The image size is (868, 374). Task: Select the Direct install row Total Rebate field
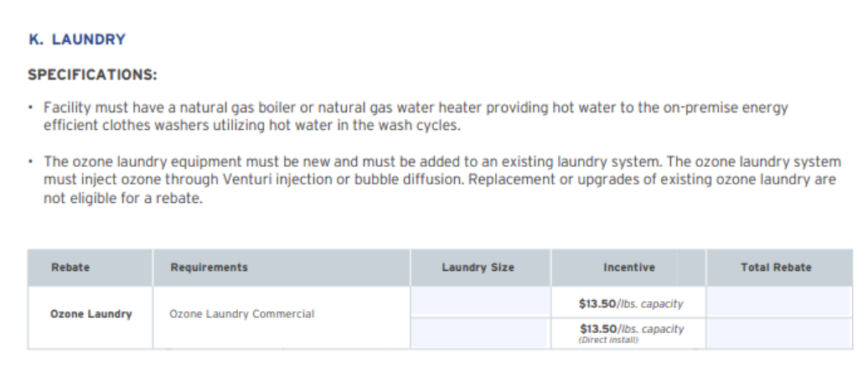779,334
